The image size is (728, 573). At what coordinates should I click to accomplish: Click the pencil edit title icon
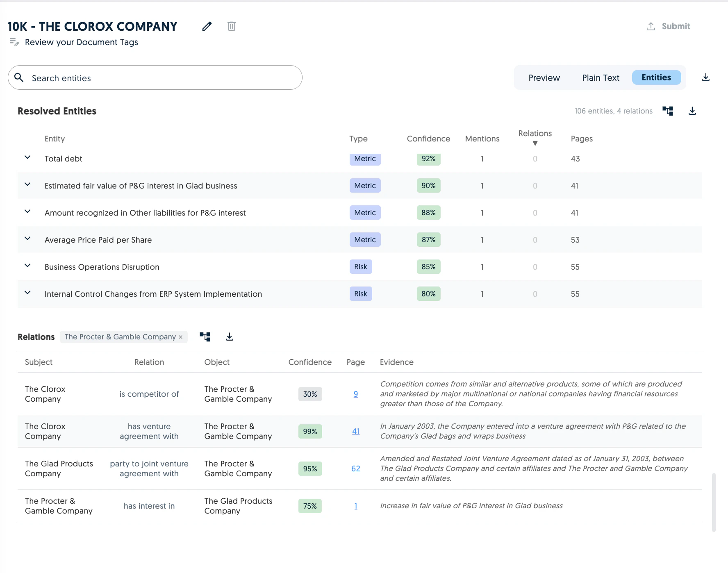point(207,26)
